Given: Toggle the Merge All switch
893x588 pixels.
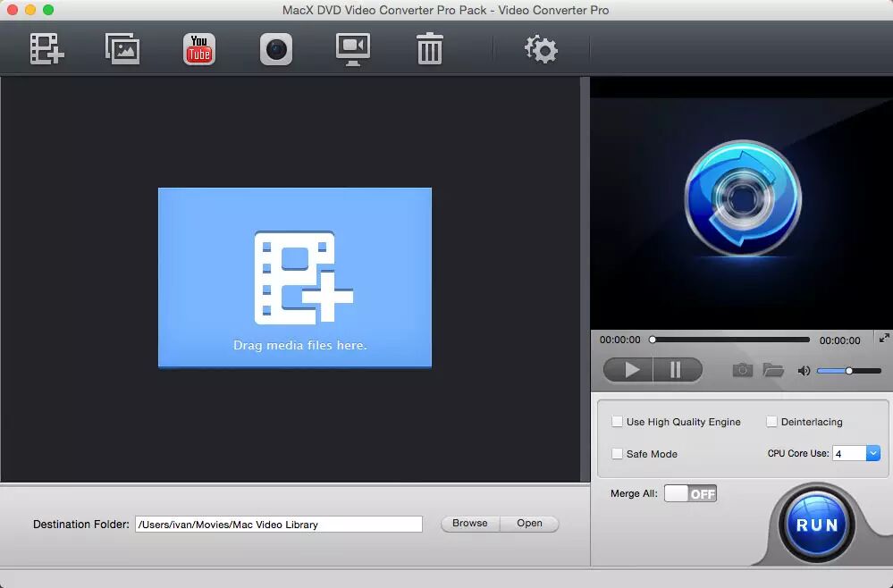Looking at the screenshot, I should 690,493.
